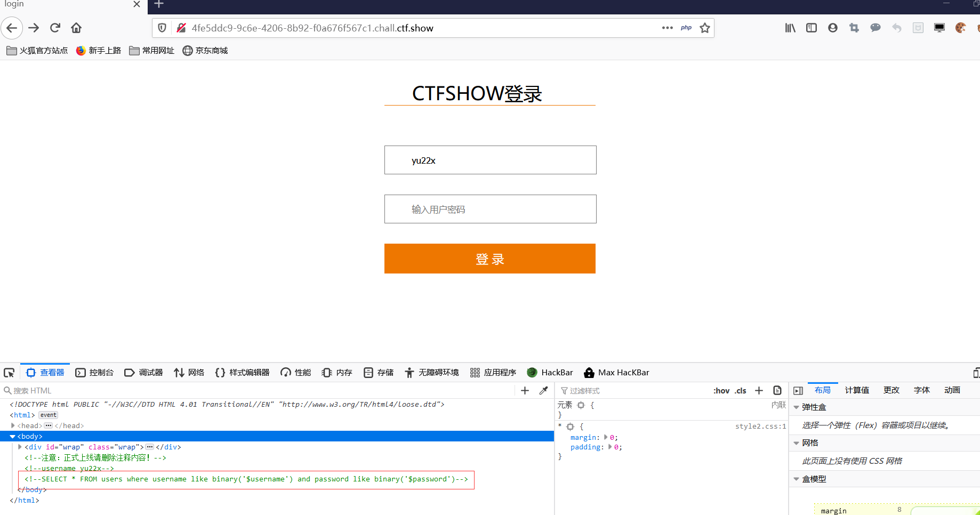Add a new node in the inspector
The width and height of the screenshot is (980, 515).
click(x=525, y=391)
